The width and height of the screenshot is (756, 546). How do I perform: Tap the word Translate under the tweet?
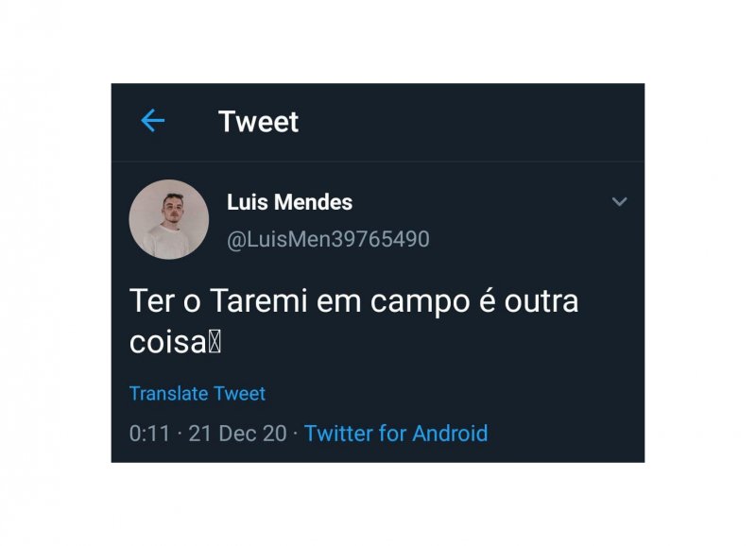coord(169,394)
